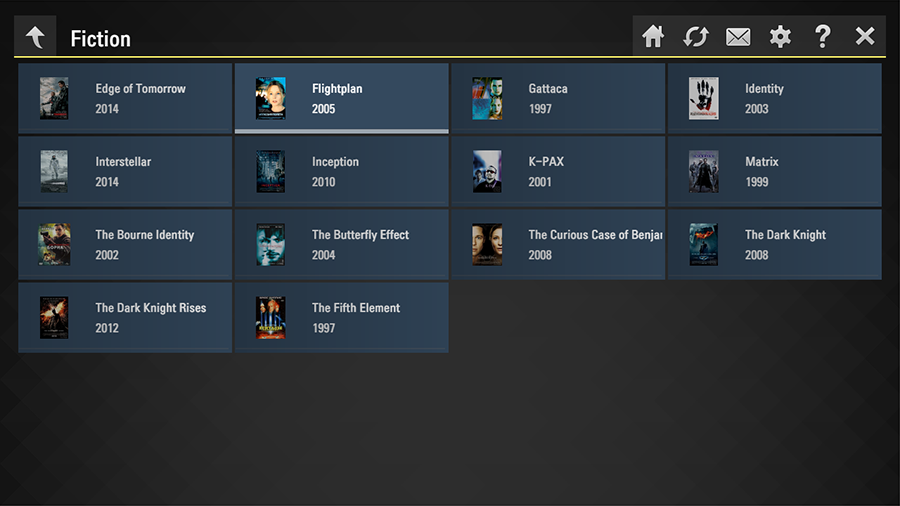Open The Curious Case of Benjamin tile
The width and height of the screenshot is (900, 506).
pos(558,244)
